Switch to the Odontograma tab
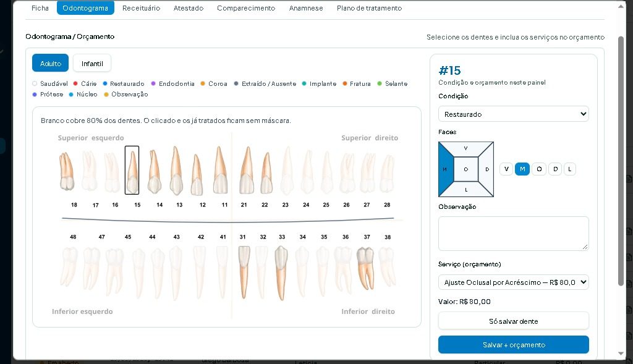The width and height of the screenshot is (633, 364). coord(85,8)
